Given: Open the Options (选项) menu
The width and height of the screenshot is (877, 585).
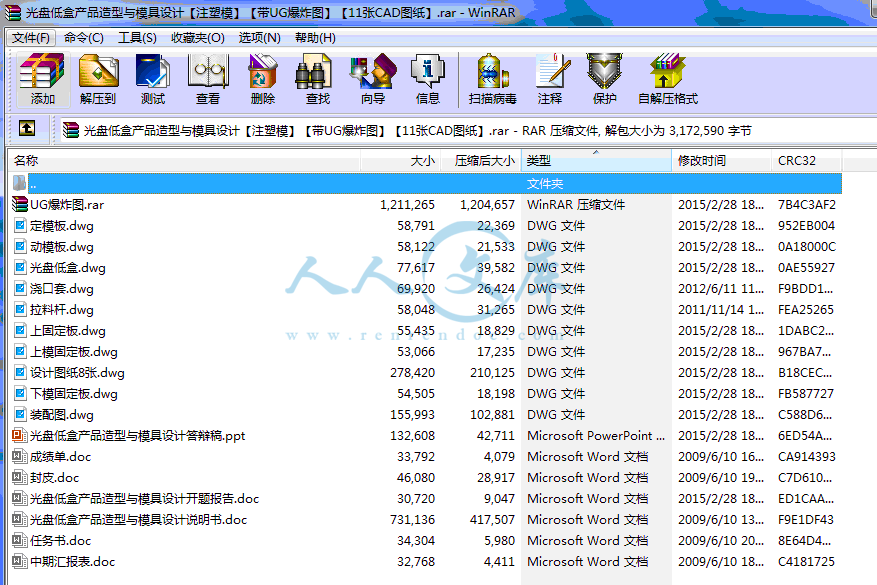Looking at the screenshot, I should coord(260,37).
